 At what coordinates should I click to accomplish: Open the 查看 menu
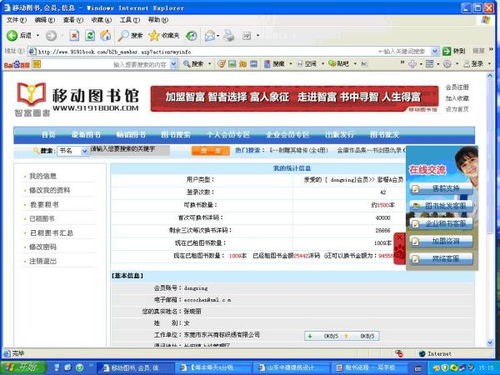(x=73, y=20)
